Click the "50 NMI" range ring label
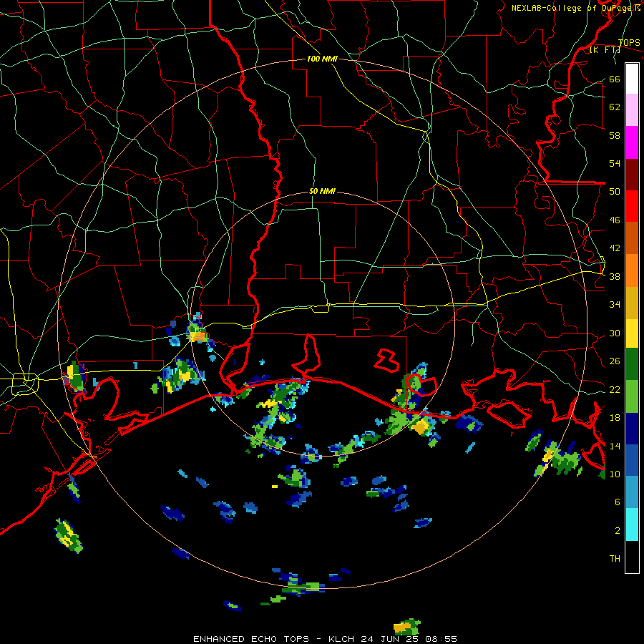 (322, 191)
